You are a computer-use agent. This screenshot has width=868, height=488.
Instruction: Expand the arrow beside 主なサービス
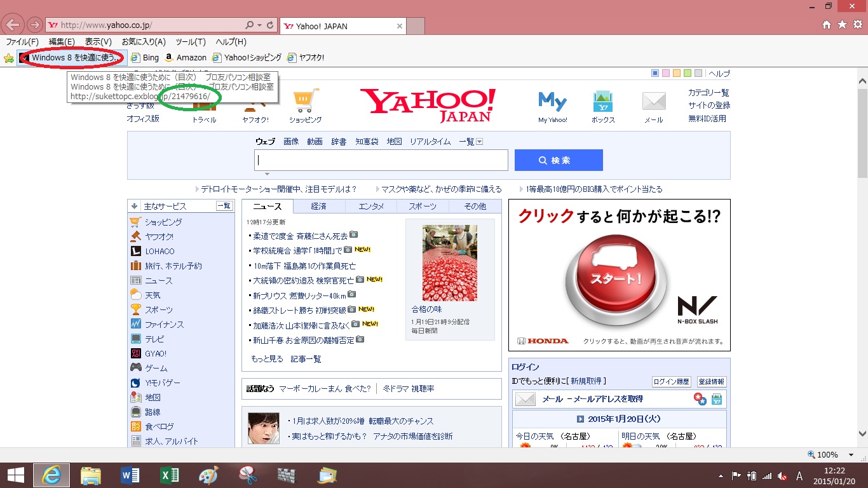[135, 206]
